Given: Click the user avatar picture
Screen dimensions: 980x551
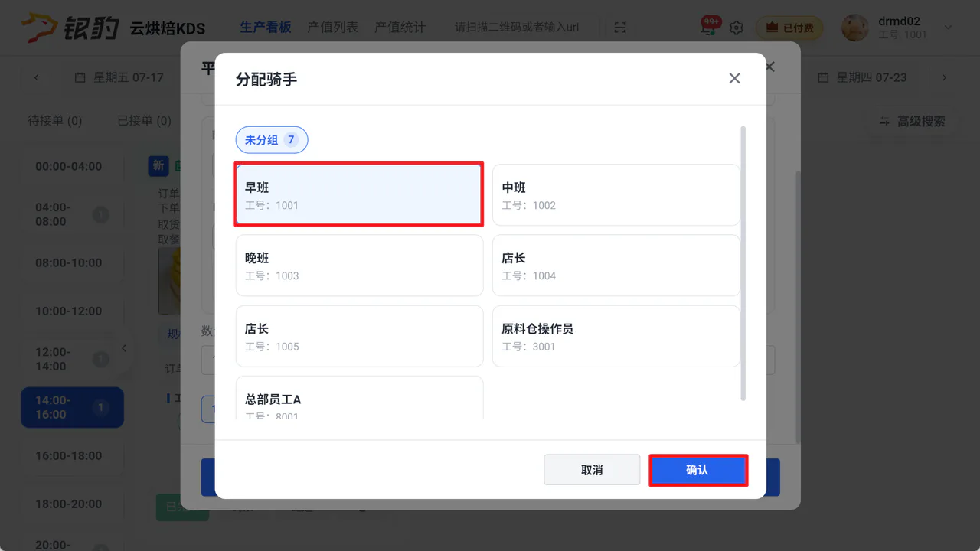Looking at the screenshot, I should click(854, 28).
